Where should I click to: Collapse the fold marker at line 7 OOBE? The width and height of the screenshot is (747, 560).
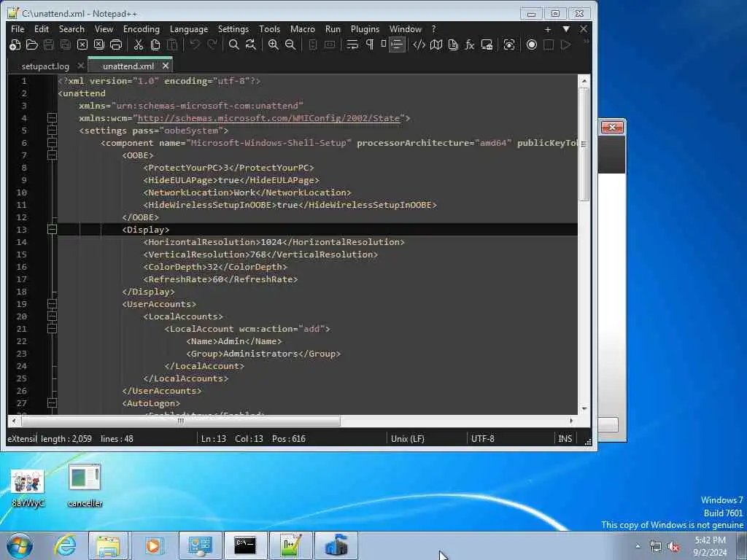pos(52,155)
